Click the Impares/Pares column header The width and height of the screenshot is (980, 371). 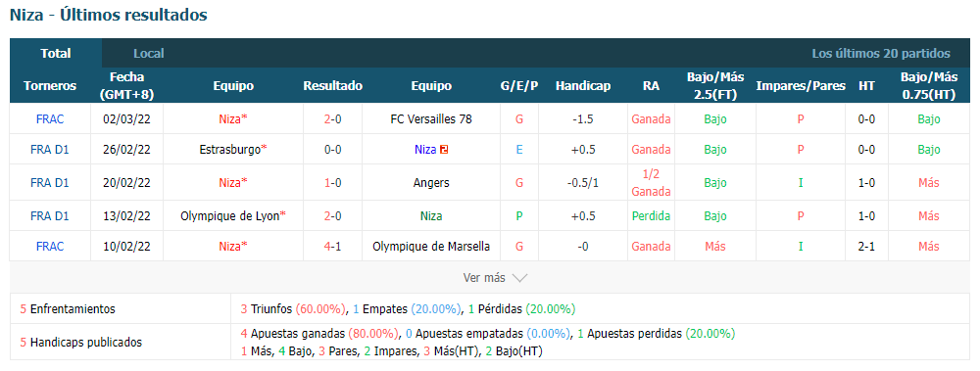point(801,86)
